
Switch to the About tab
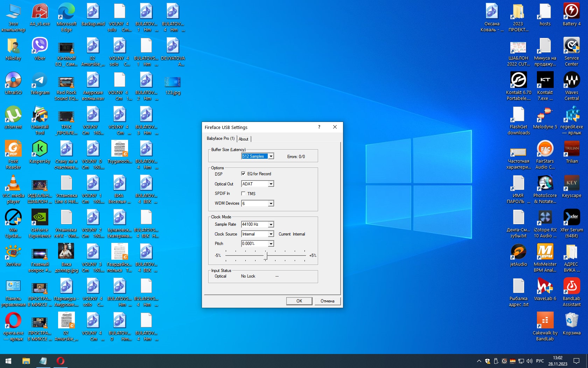[x=244, y=139]
